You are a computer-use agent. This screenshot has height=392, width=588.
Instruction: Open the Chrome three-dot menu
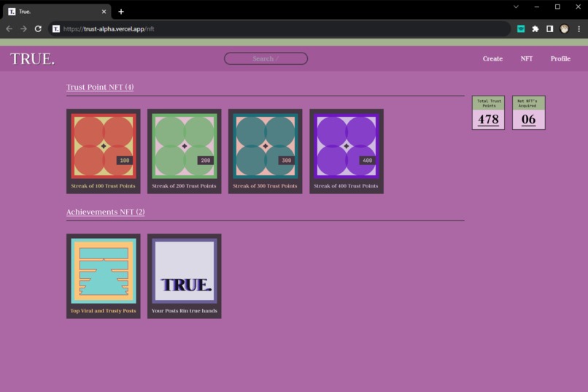579,29
